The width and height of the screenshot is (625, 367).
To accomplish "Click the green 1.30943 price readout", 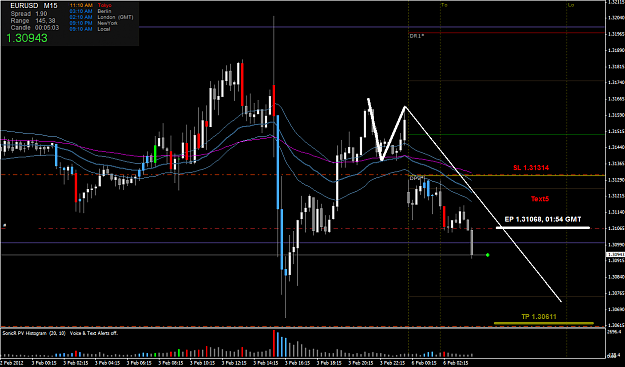I will 26,38.
